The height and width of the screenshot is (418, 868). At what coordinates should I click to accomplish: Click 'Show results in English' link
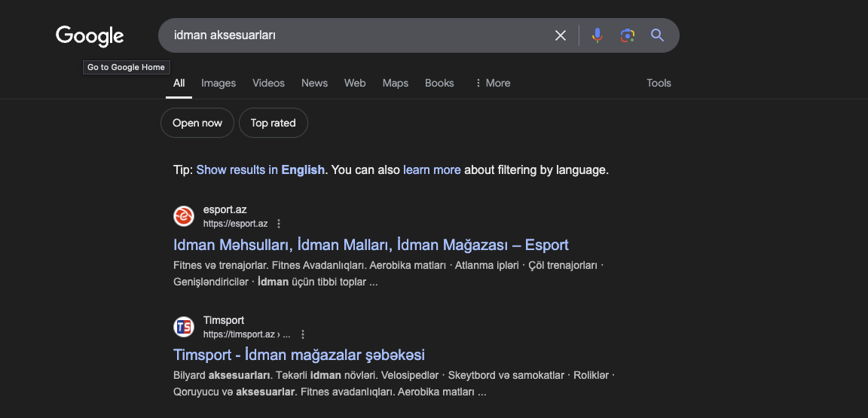click(x=260, y=170)
